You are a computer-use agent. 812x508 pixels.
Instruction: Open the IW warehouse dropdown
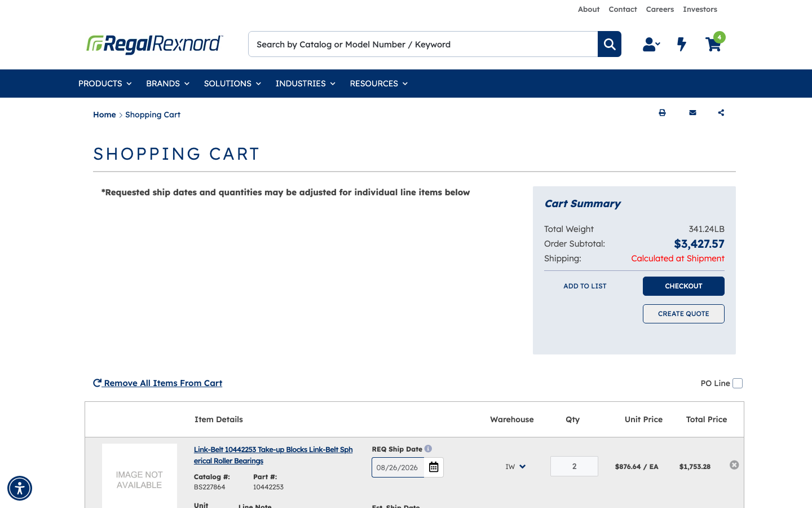[x=515, y=467]
